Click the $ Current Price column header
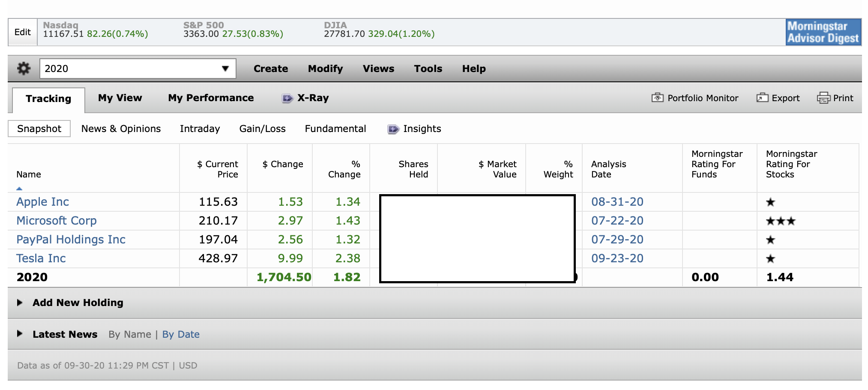The image size is (868, 390). (218, 169)
